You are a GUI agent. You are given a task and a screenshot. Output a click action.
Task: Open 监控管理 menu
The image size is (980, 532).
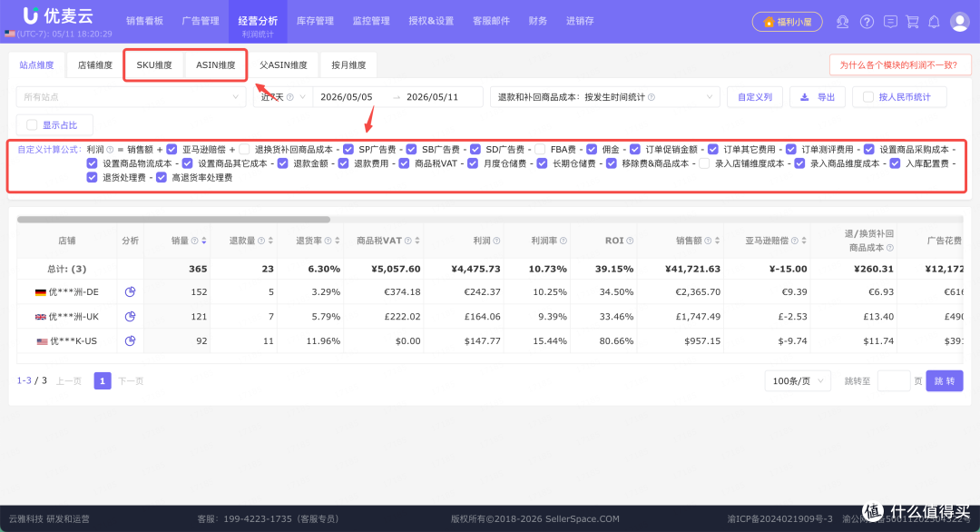tap(371, 21)
